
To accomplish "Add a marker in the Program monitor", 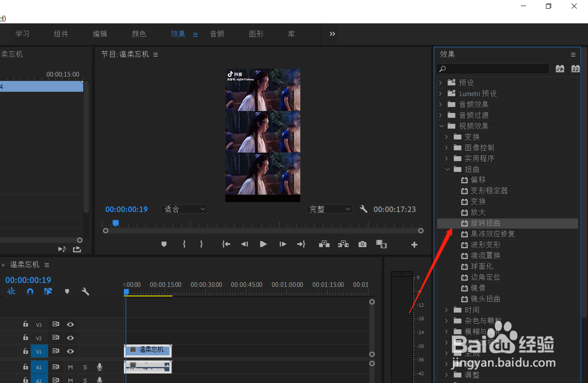I will (x=164, y=244).
